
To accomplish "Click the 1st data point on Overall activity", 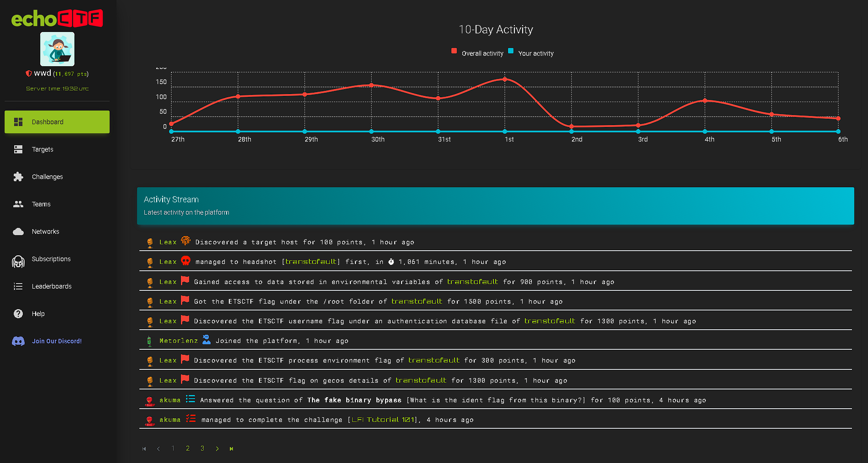I will [x=505, y=79].
